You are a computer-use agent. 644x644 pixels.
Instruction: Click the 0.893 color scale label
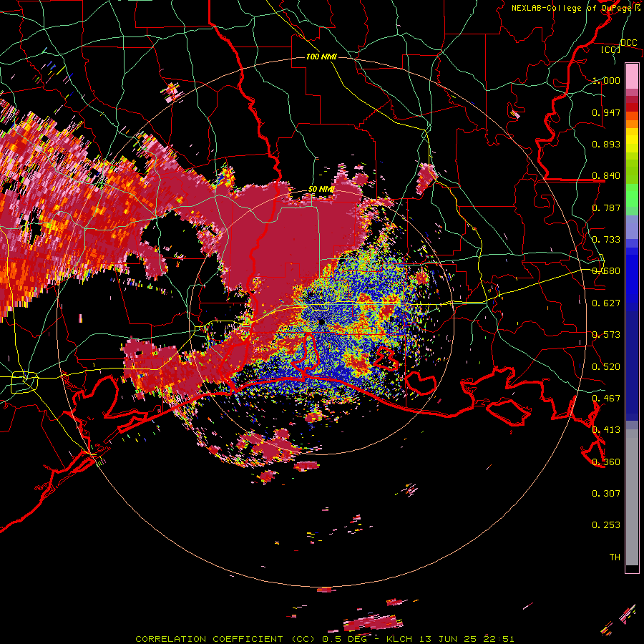click(x=606, y=144)
